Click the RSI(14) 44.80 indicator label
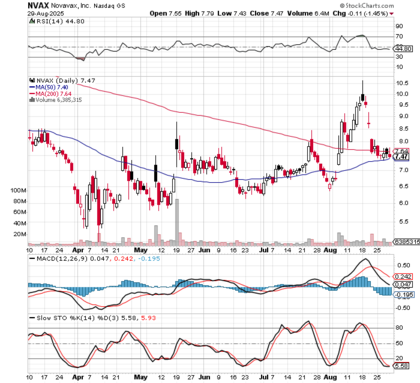Image resolution: width=420 pixels, height=383 pixels. coord(60,21)
